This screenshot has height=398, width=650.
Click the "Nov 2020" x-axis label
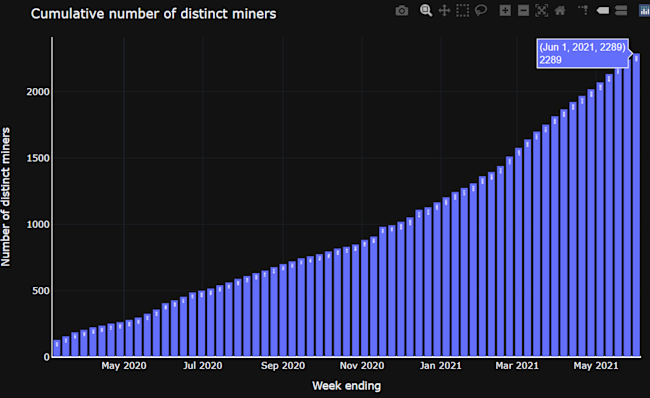[362, 366]
